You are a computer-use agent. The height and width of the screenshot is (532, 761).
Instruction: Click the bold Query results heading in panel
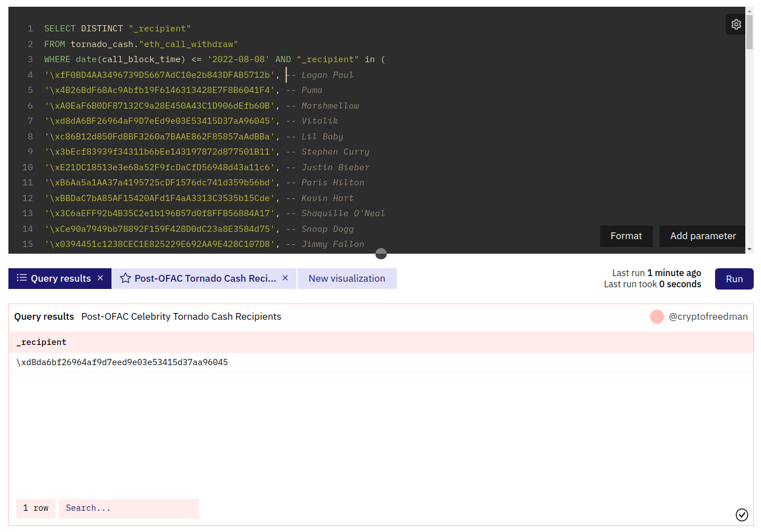click(44, 316)
